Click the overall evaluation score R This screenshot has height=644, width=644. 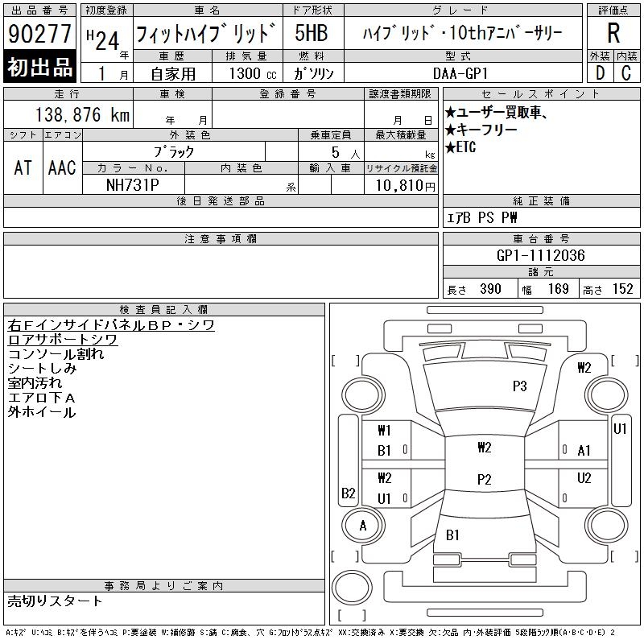tap(613, 33)
